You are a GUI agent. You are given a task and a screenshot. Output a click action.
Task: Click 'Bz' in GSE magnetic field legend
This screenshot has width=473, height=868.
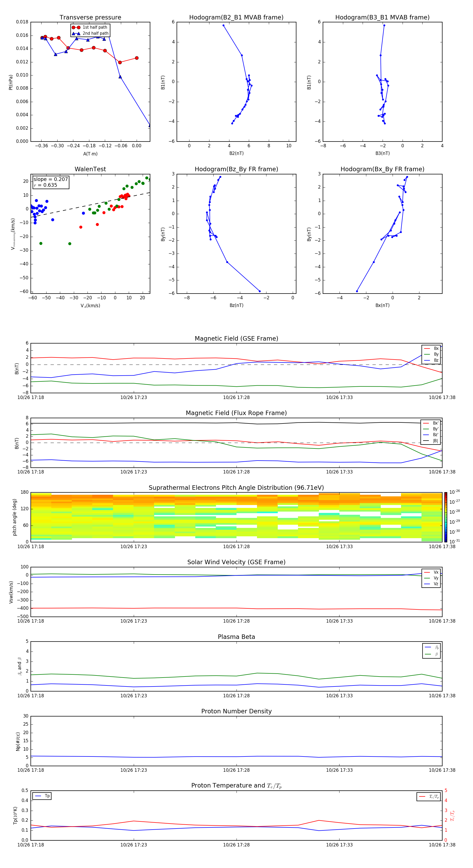(436, 360)
